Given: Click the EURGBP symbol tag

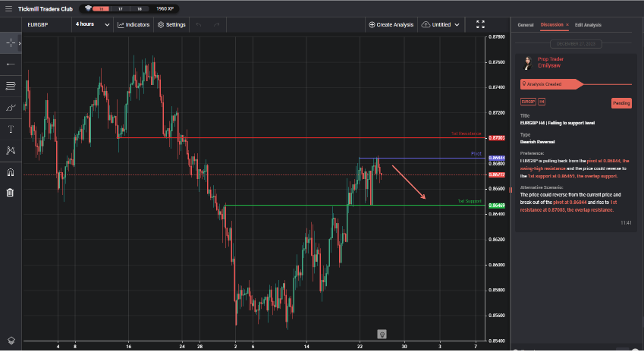Looking at the screenshot, I should pos(528,102).
